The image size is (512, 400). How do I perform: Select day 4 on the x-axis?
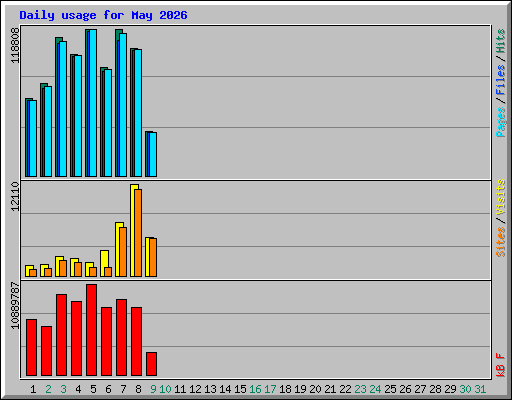(78, 389)
